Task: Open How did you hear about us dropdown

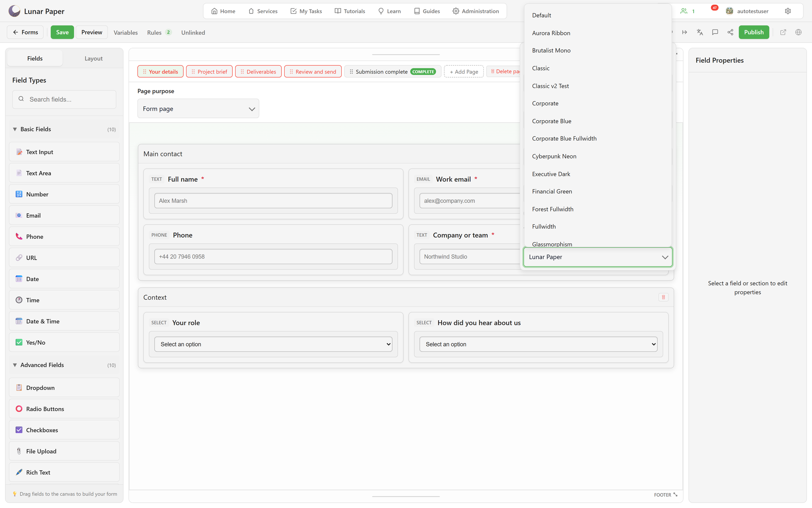Action: tap(538, 344)
